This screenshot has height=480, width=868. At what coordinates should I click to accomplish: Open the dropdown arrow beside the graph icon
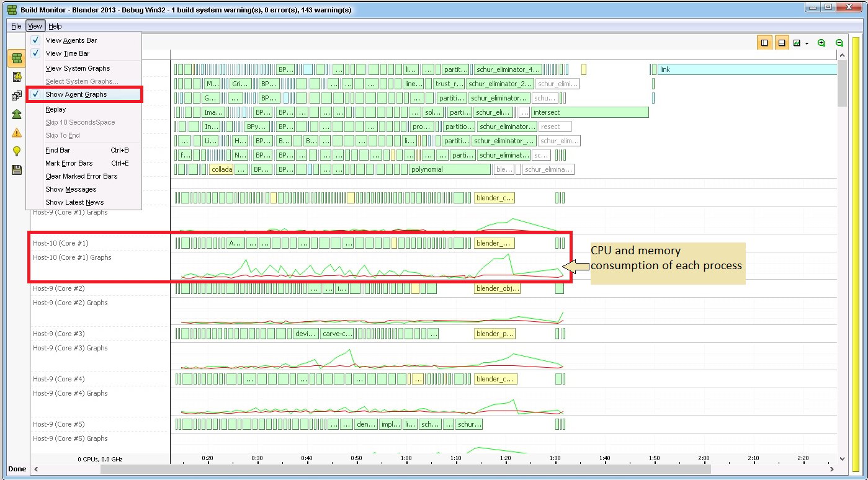coord(807,43)
